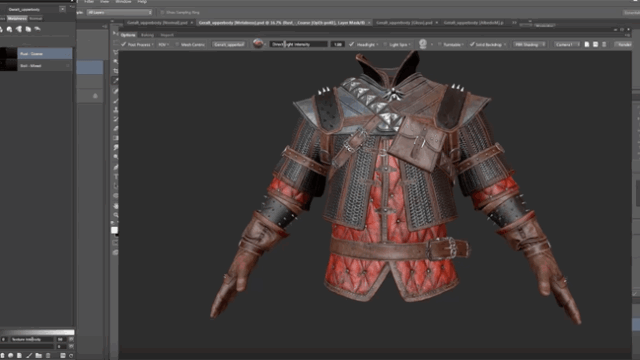Screen dimensions: 640x360
Task: Click the 1.00 light intensity value field
Action: pos(338,44)
